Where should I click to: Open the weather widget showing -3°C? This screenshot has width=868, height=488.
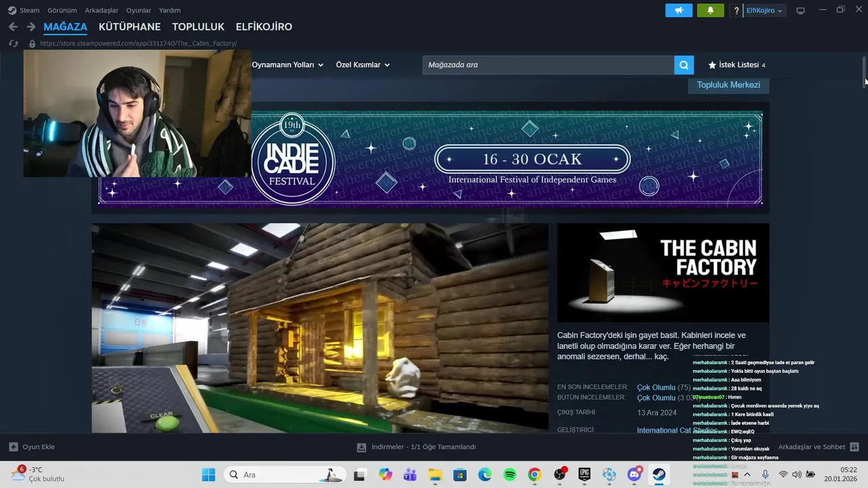[37, 474]
